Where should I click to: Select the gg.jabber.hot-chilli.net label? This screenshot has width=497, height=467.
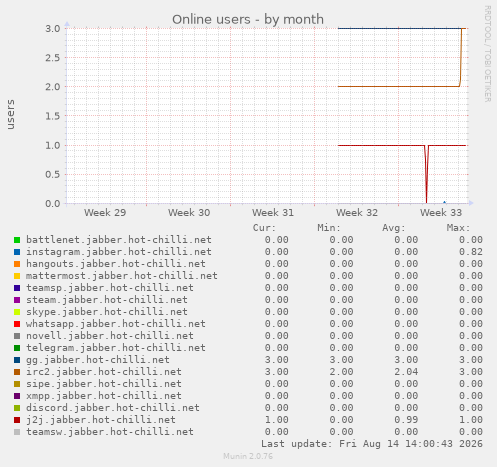pos(98,360)
